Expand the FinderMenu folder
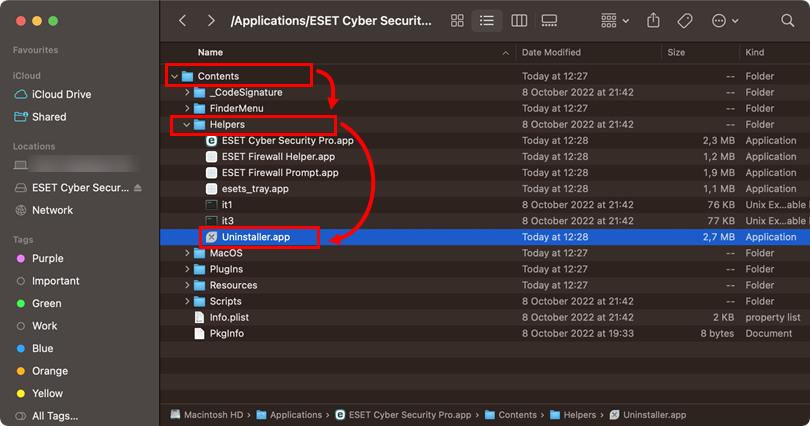Screen dimensions: 810x426 pyautogui.click(x=187, y=108)
